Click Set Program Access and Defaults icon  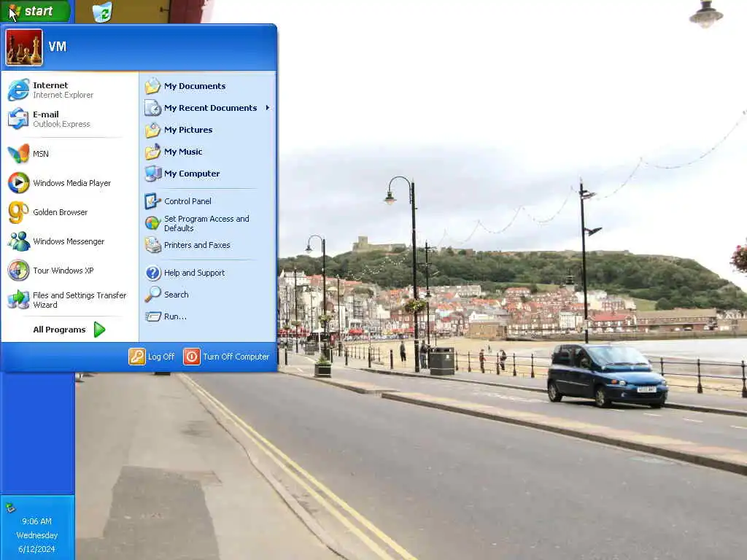pyautogui.click(x=152, y=223)
